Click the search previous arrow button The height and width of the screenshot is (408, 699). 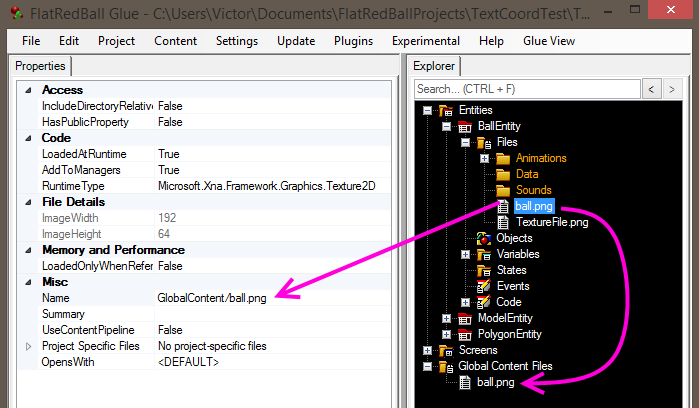651,89
